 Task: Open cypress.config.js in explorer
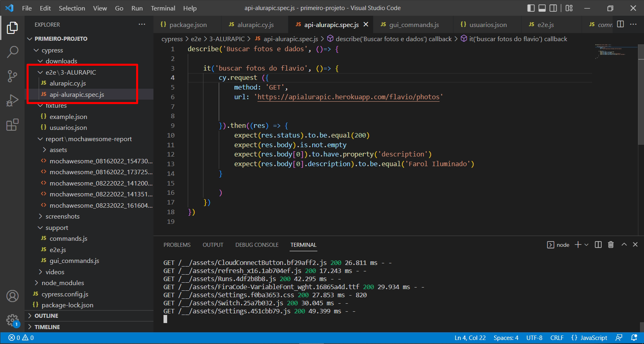click(89, 294)
